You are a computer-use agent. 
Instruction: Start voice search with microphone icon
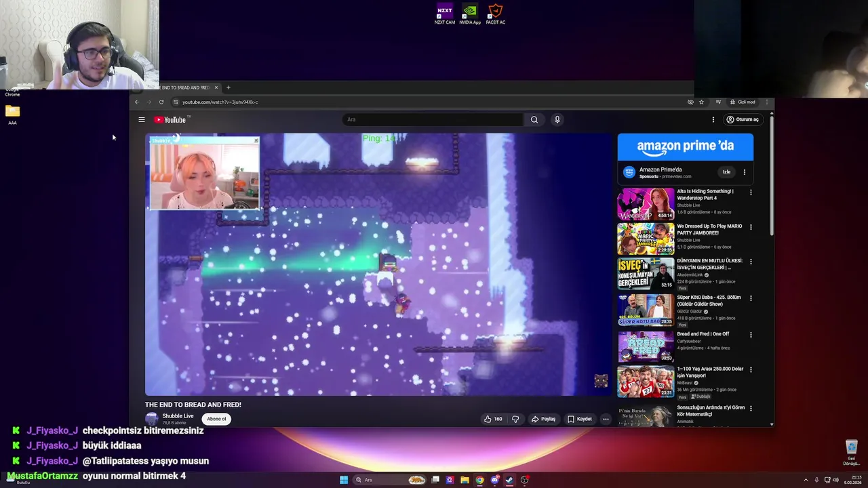[x=557, y=120]
